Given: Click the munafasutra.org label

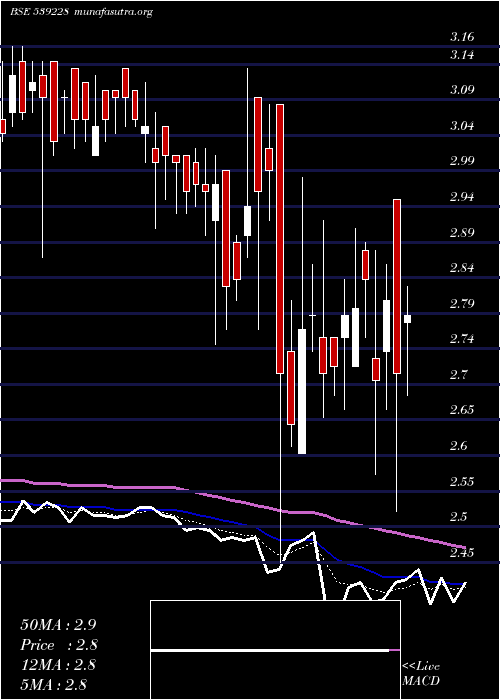Looking at the screenshot, I should [112, 12].
